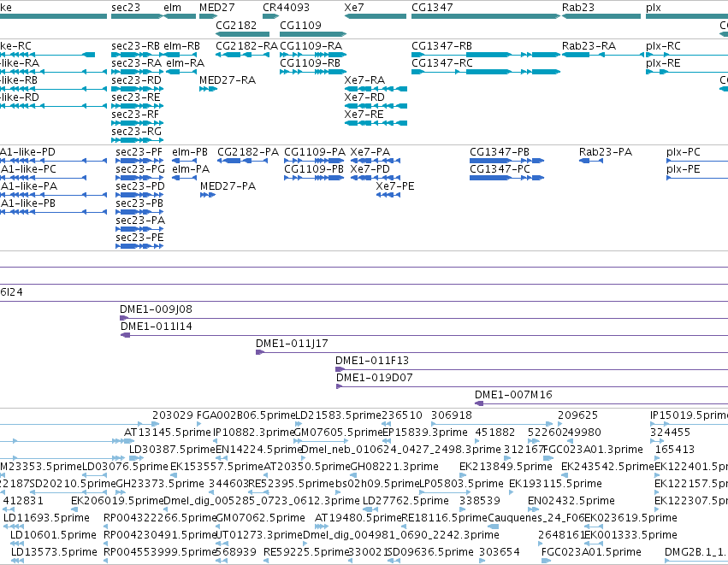Screen dimensions: 728x565
Task: Select protein MED27-PA
Action: tap(208, 195)
